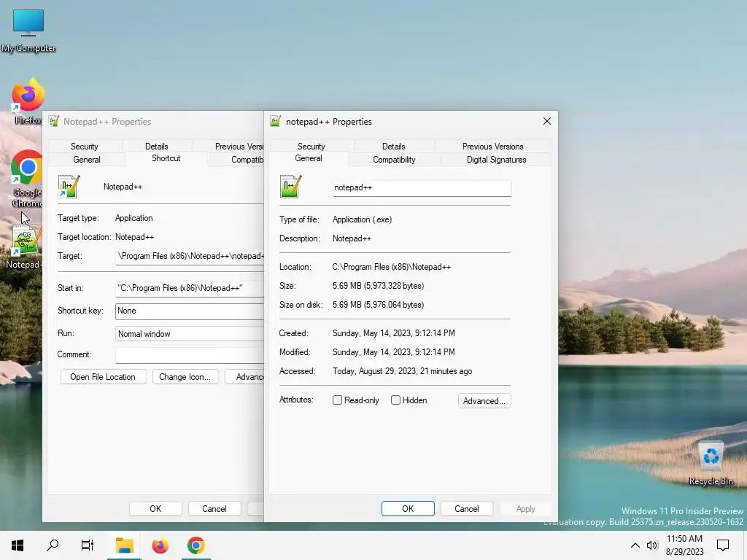Screen dimensions: 747x560
Task: Click size on disk 5.69 MB (5,976,064 bytes)
Action: [379, 305]
